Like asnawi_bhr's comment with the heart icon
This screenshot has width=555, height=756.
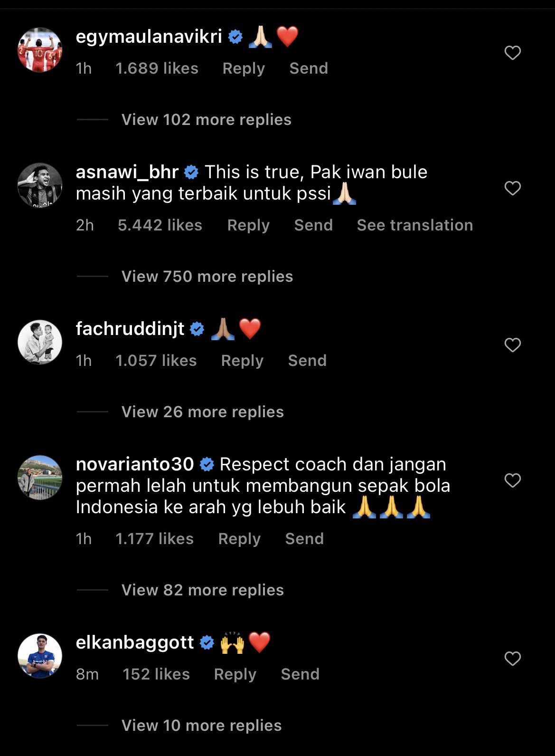[x=512, y=188]
